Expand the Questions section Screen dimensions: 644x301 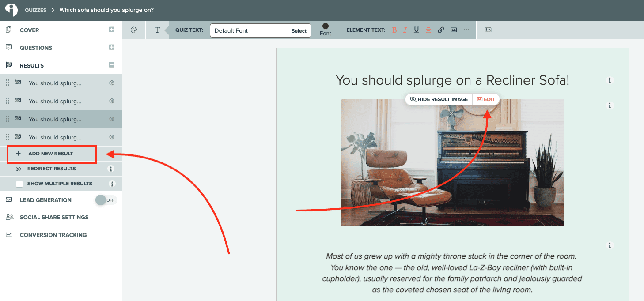[111, 48]
